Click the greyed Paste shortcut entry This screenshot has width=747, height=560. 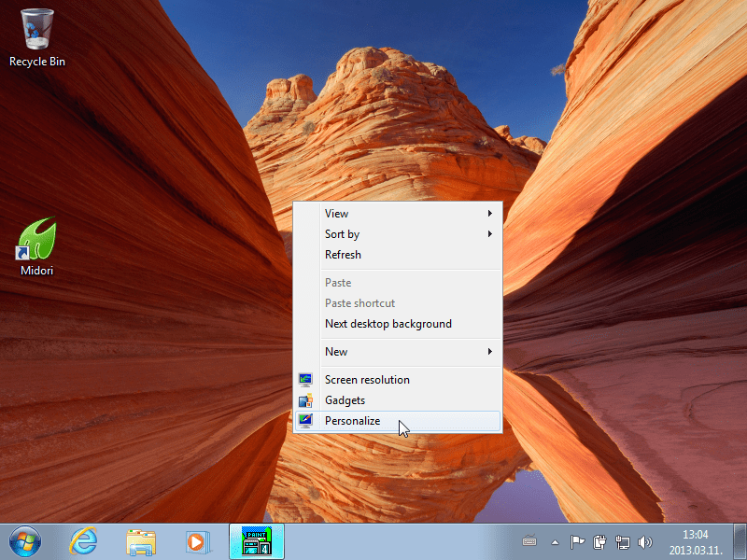(x=398, y=302)
